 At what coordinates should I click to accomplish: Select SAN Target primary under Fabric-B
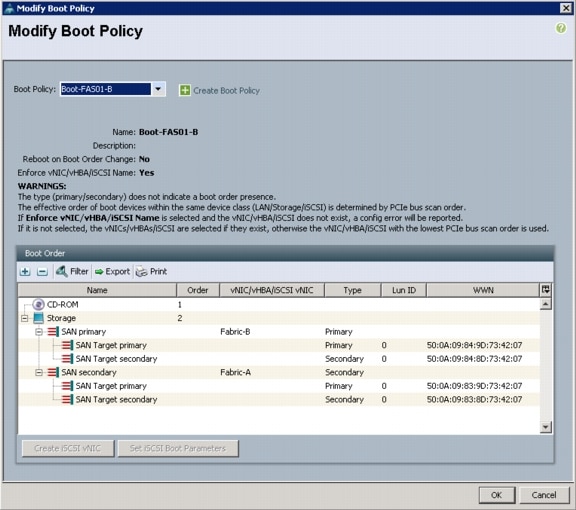click(x=279, y=345)
